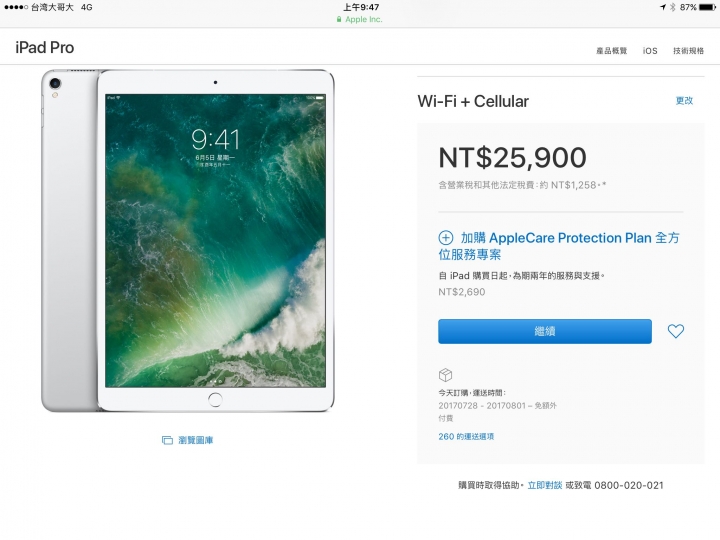Tap the battery icon in status bar

[707, 7]
